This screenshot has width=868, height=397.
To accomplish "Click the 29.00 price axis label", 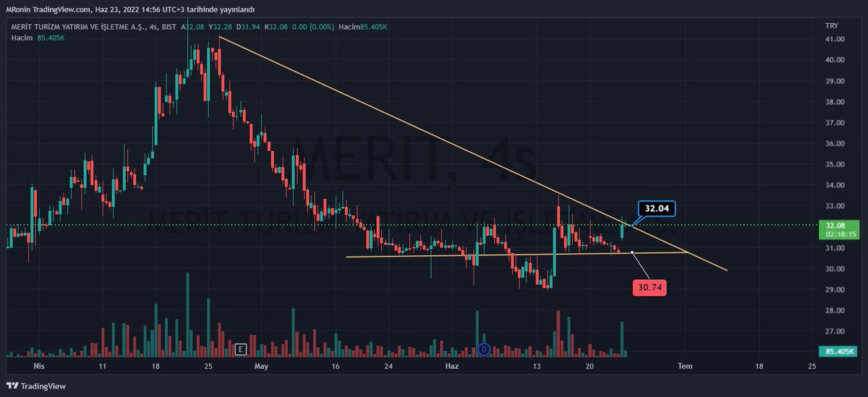I will [x=835, y=289].
